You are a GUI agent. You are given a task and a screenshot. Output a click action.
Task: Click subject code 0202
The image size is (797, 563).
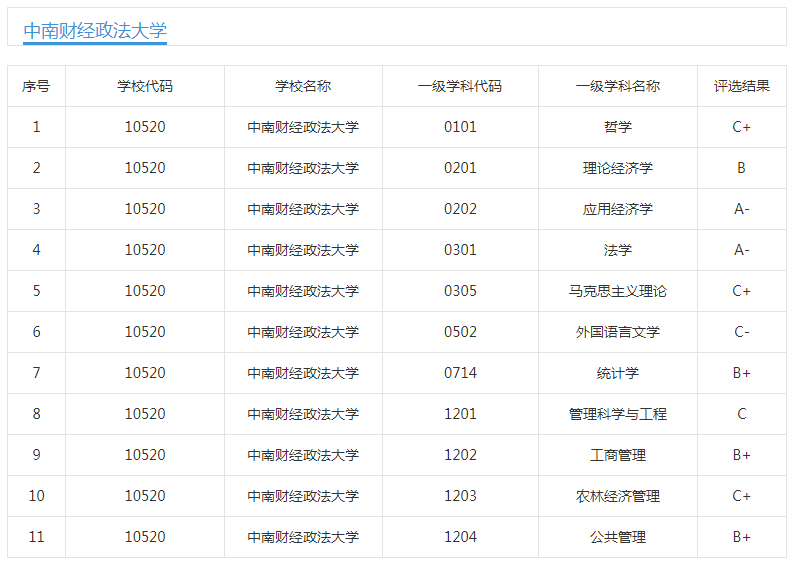[460, 209]
